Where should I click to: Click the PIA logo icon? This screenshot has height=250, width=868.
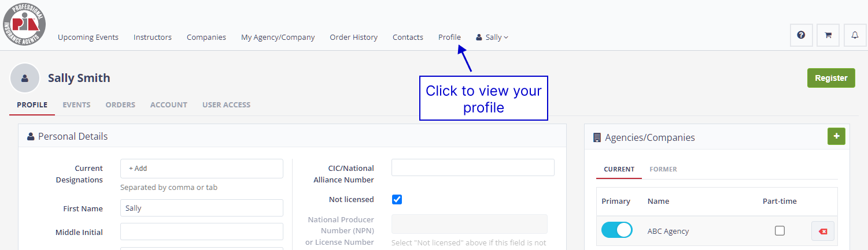point(24,24)
